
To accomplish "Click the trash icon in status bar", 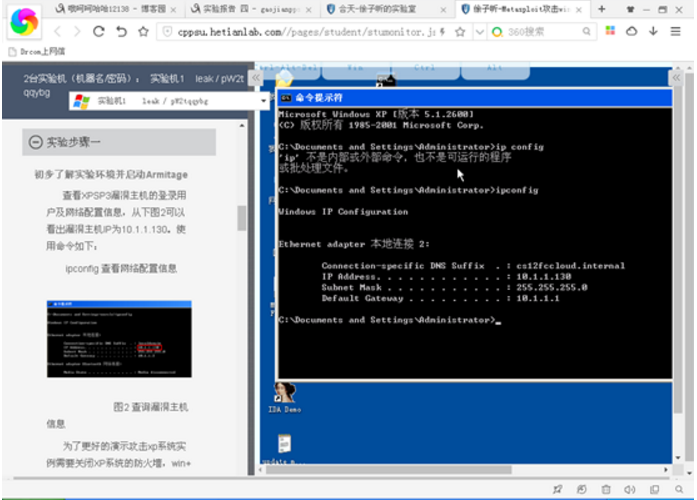I will (x=606, y=489).
